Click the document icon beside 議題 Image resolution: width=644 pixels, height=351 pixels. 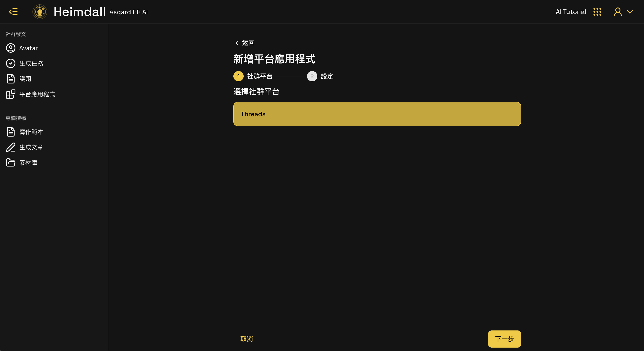coord(10,79)
